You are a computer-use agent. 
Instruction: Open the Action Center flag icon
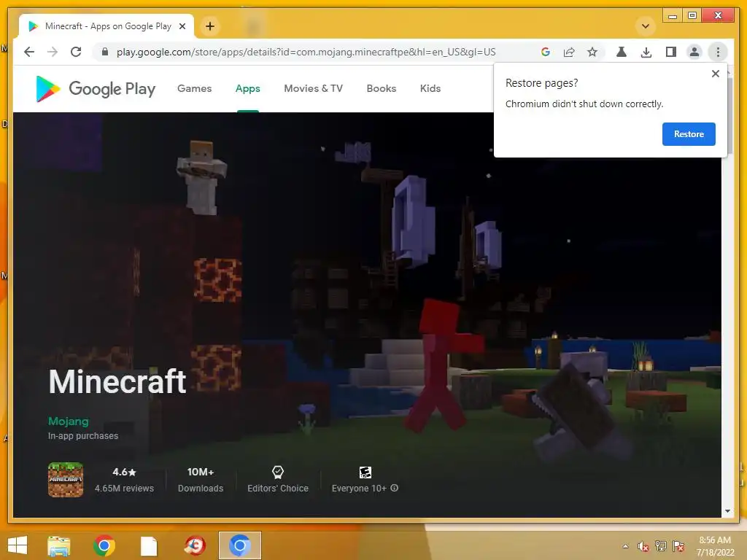click(x=678, y=546)
